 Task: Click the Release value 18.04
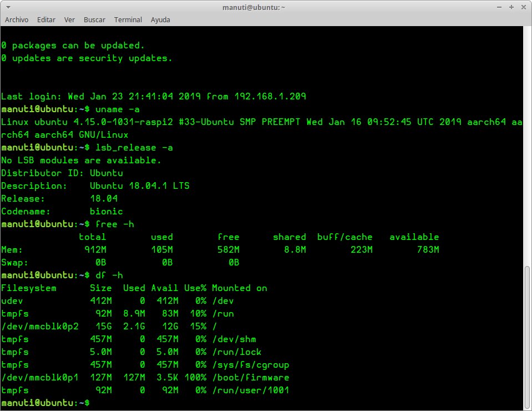click(x=104, y=199)
